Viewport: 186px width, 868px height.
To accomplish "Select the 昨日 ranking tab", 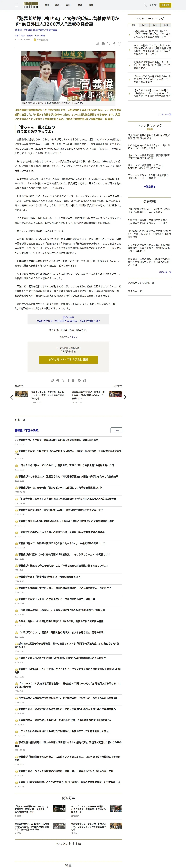I will pos(144,25).
